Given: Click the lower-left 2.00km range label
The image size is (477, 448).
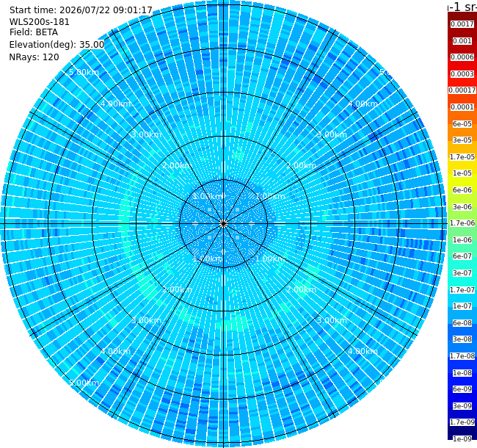Looking at the screenshot, I should pos(177,289).
